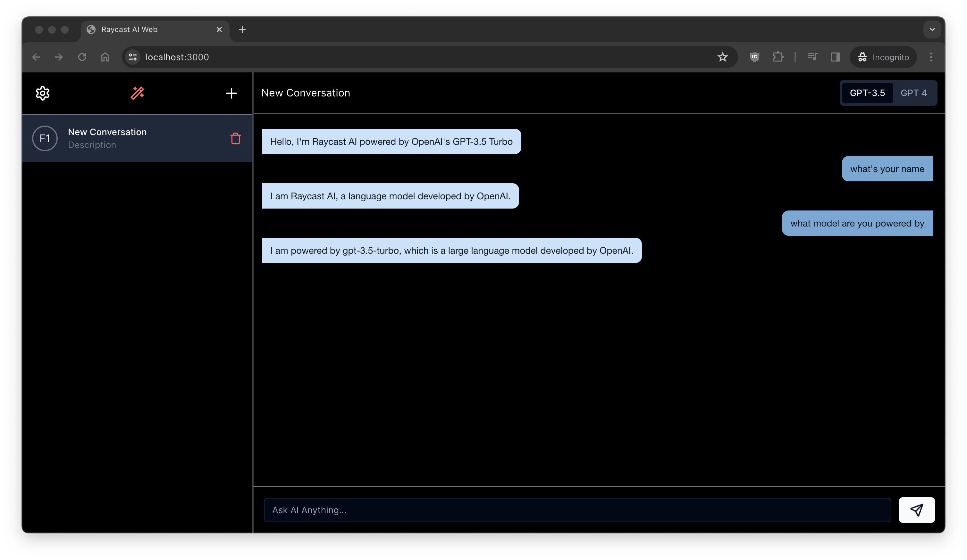
Task: Go forward in browser history
Action: 59,57
